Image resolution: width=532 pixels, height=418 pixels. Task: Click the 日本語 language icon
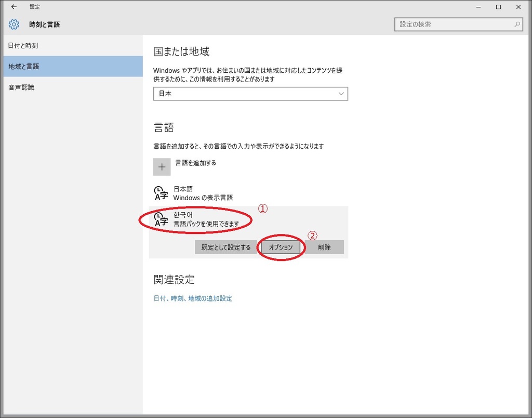[161, 193]
